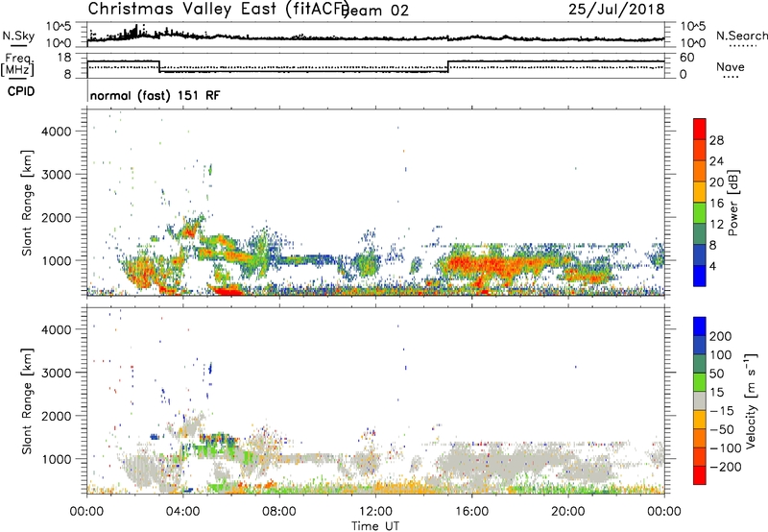
Task: Pick the red top segment of power colorbar
Action: tap(700, 130)
